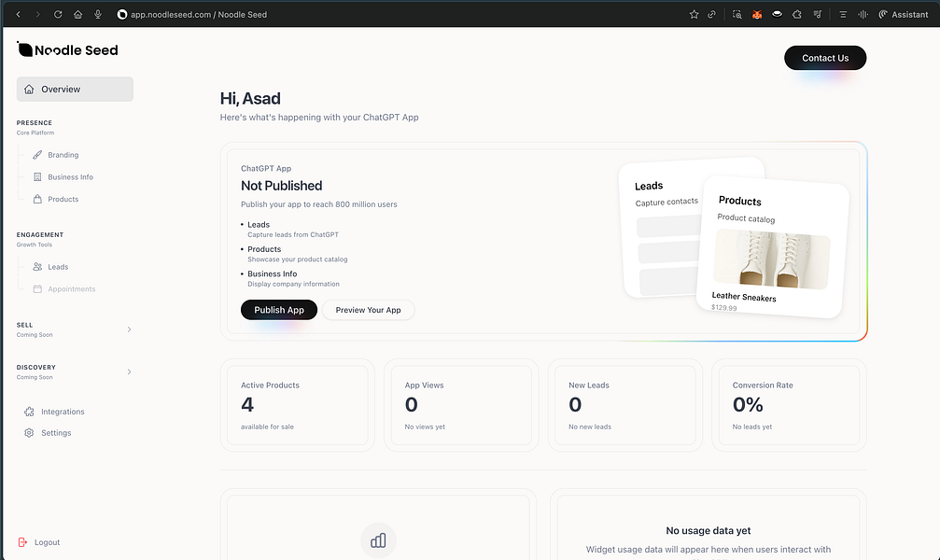
Task: Click the Active Products stat card
Action: tap(298, 405)
